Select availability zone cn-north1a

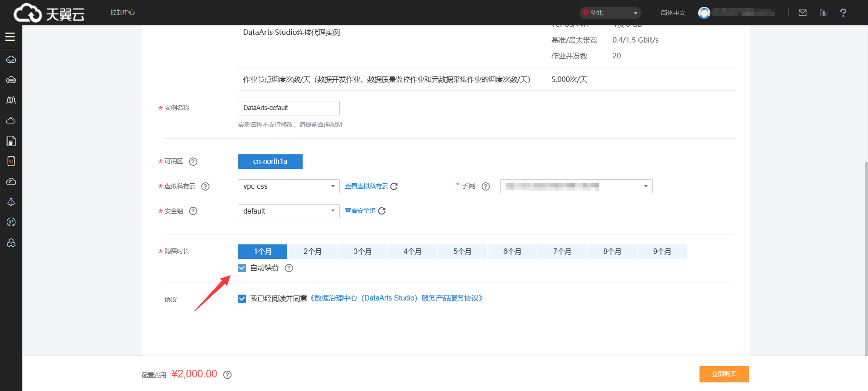(270, 162)
